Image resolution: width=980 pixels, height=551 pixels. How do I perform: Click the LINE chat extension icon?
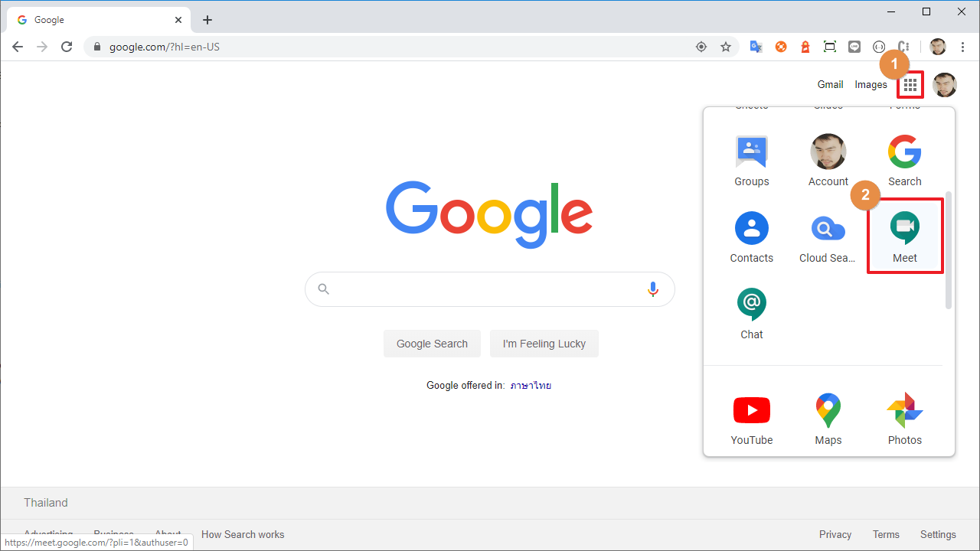[854, 47]
